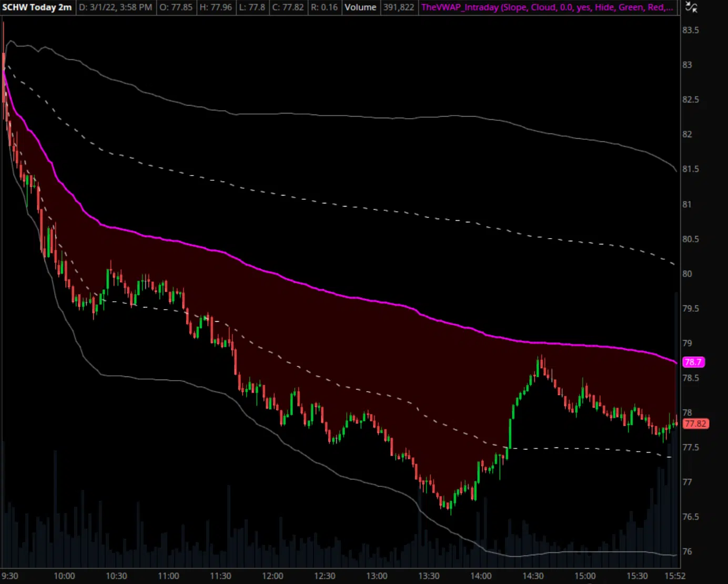Click the 11:00 time axis label
728x584 pixels.
coord(168,576)
